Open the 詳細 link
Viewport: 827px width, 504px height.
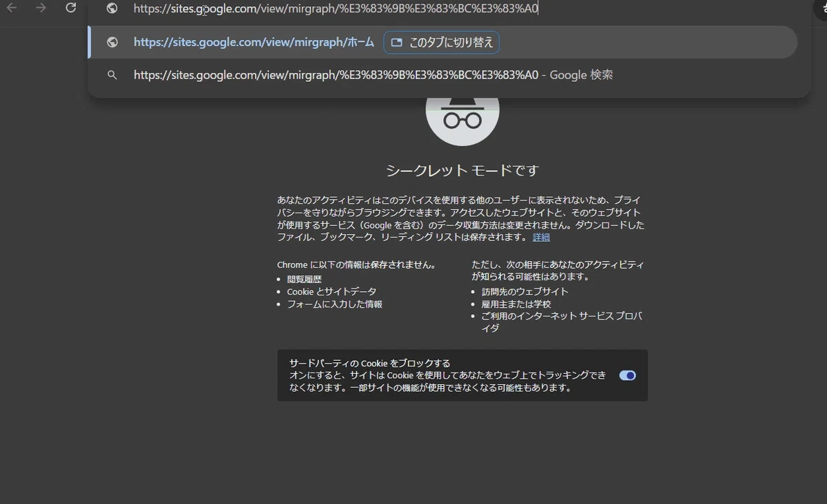(x=541, y=237)
